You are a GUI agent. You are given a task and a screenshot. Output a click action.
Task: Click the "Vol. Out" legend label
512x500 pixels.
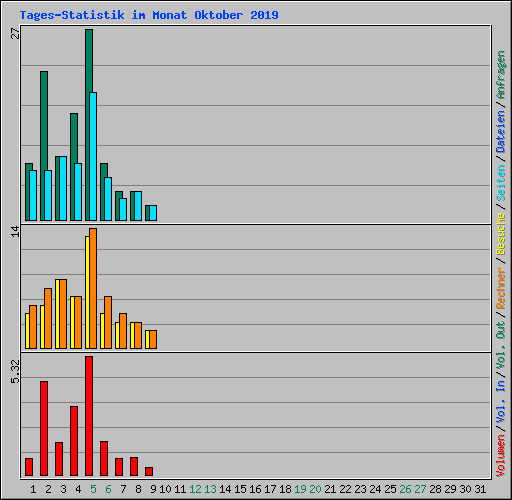click(x=501, y=344)
